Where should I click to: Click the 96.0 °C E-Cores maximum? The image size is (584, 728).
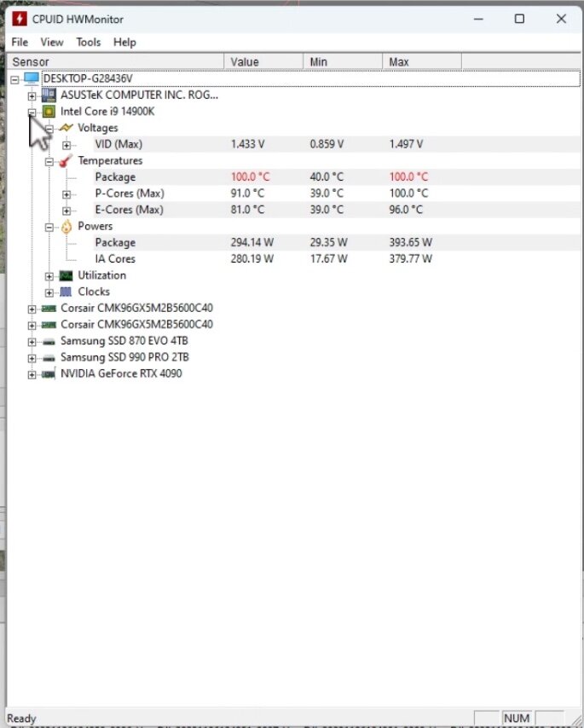(406, 210)
